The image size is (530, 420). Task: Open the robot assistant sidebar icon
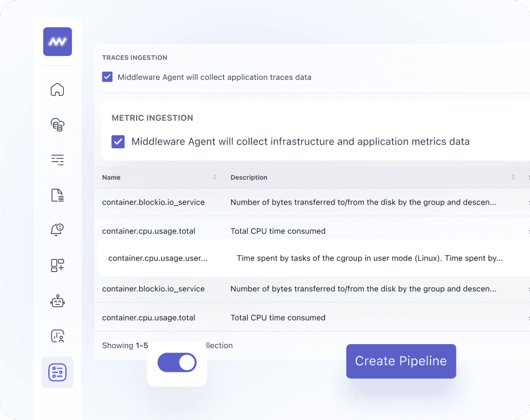click(58, 301)
